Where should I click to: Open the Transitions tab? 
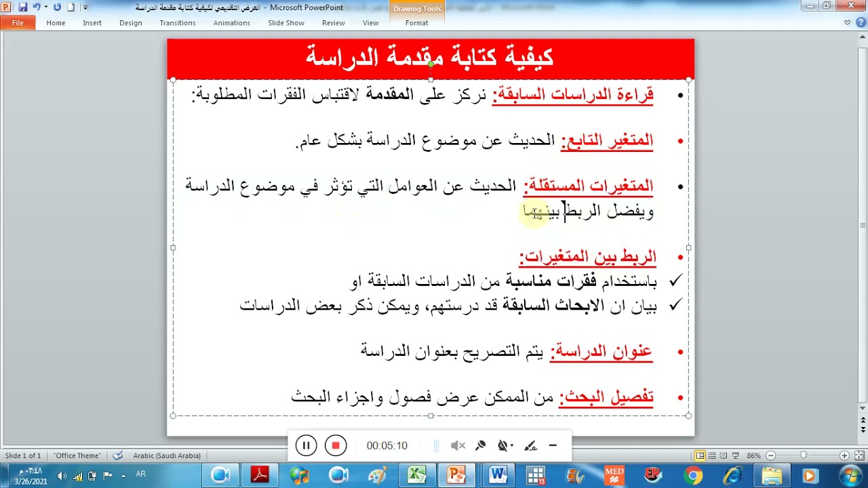pos(178,23)
